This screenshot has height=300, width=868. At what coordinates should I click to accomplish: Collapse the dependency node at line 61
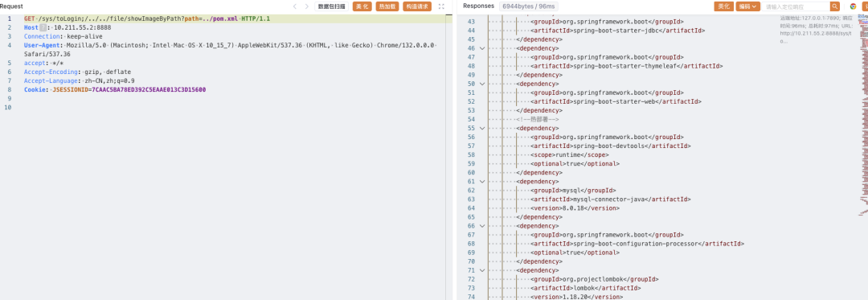pos(482,181)
